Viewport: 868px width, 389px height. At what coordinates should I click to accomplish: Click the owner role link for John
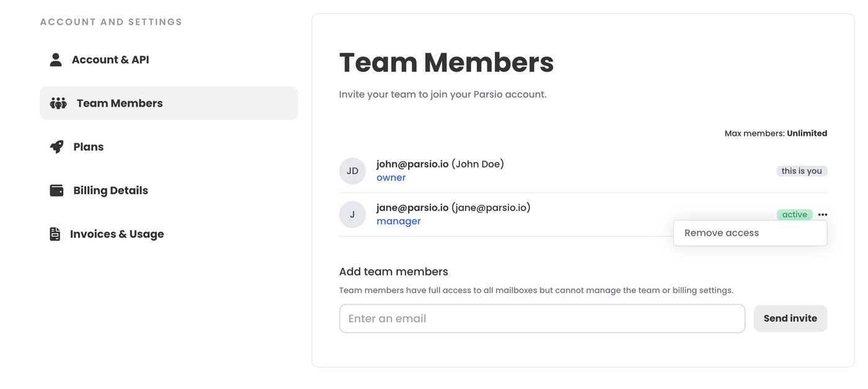tap(391, 178)
